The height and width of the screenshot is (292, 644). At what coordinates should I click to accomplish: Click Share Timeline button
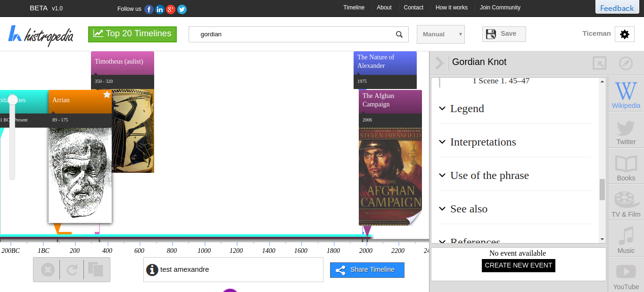click(x=367, y=270)
